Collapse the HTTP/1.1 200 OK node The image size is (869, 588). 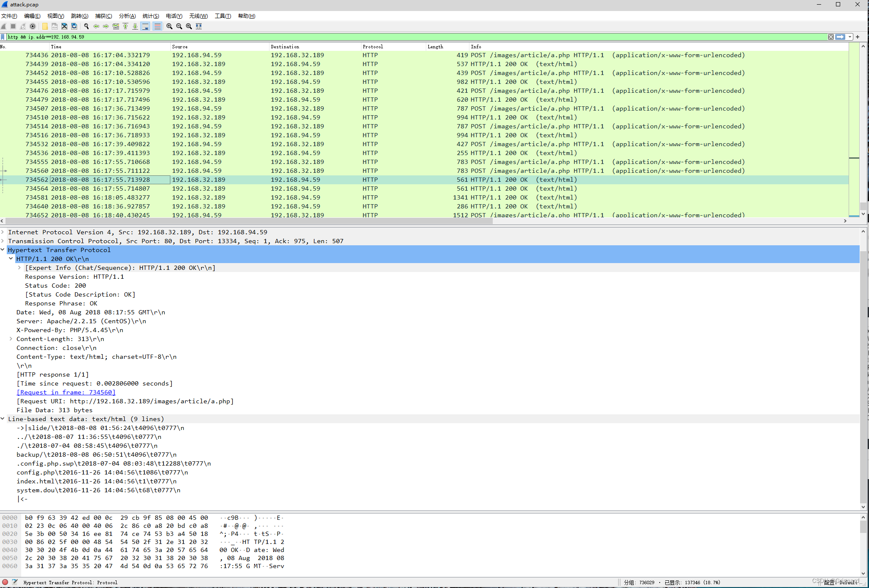point(11,259)
